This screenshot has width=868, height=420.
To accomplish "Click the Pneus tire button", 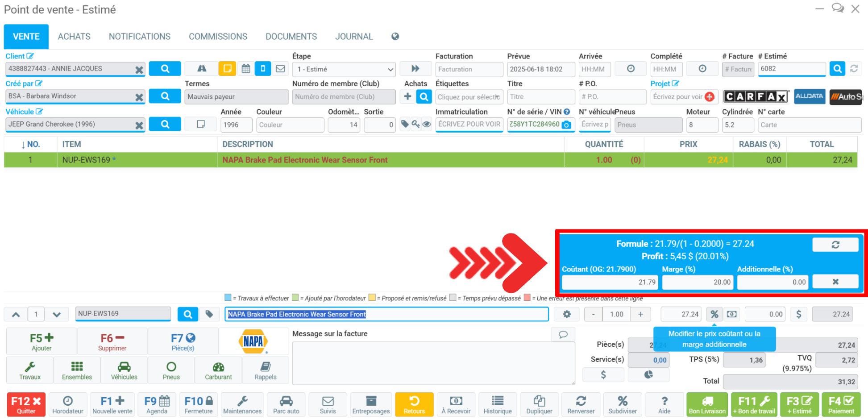I will pyautogui.click(x=171, y=370).
